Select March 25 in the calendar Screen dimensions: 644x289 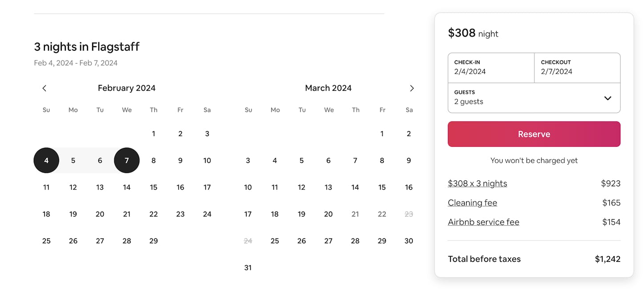tap(275, 241)
